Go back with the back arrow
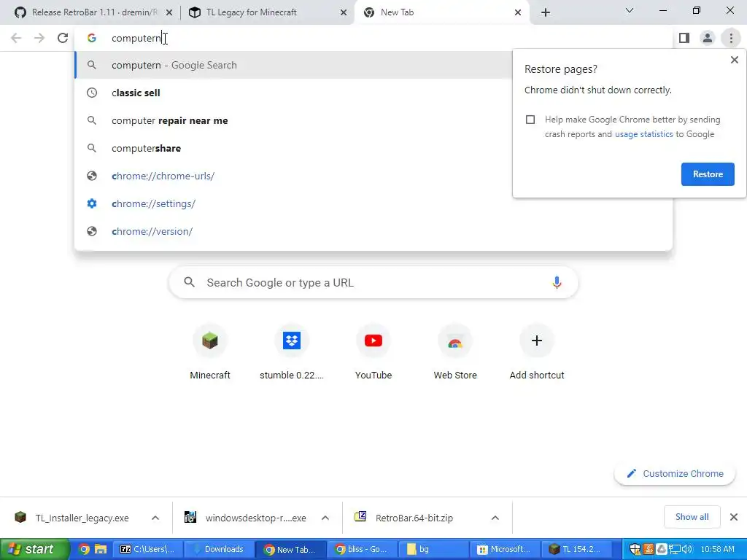The image size is (747, 560). [x=16, y=38]
